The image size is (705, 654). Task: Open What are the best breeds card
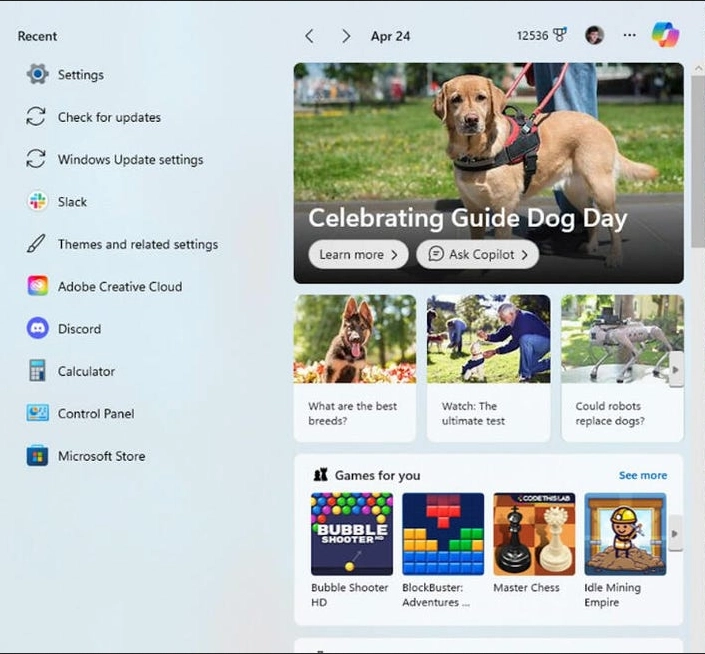355,368
